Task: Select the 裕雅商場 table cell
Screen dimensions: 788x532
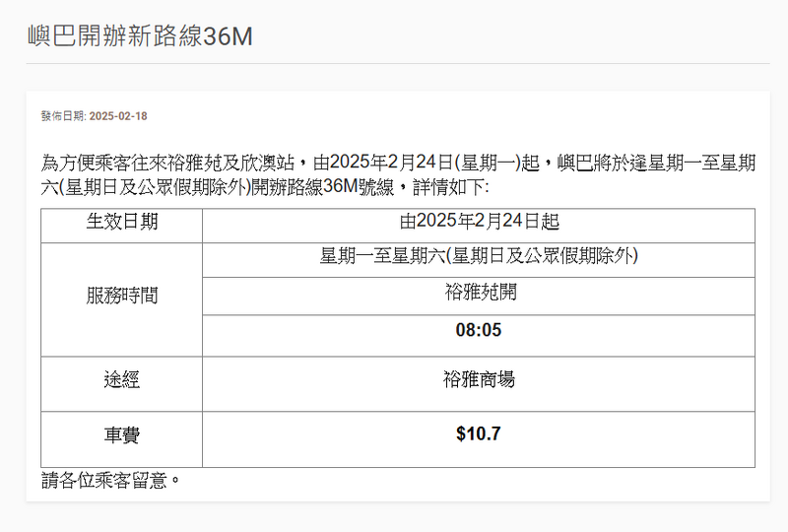Action: click(479, 379)
